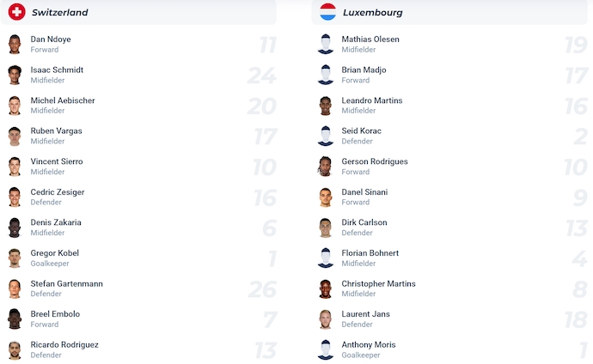
Task: Click Mathias Olesen's placeholder avatar
Action: [325, 45]
